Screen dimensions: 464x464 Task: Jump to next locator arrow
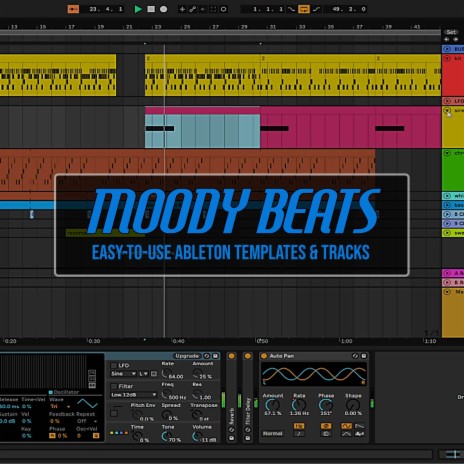click(x=455, y=39)
